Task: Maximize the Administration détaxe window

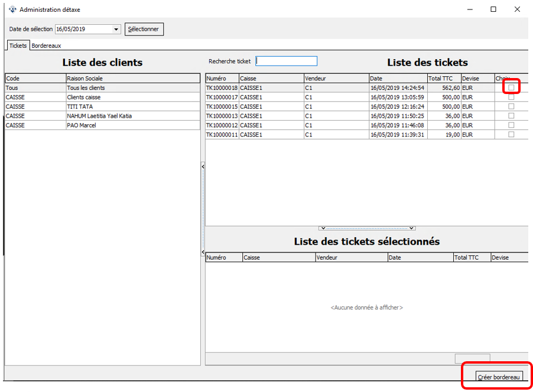Action: (493, 9)
